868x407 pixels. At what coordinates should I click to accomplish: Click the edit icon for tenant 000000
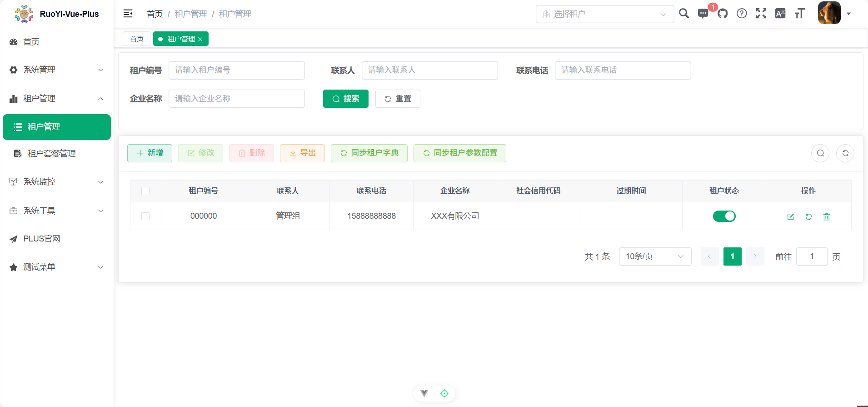click(x=791, y=216)
